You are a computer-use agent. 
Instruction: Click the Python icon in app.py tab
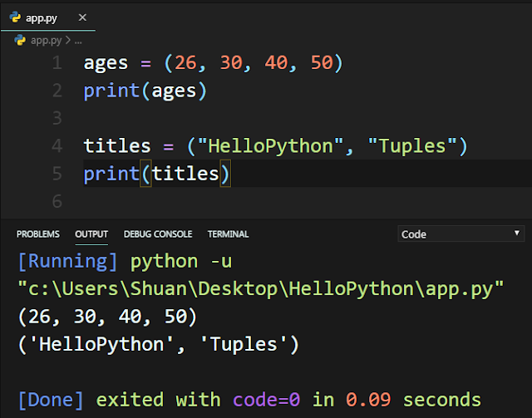(15, 17)
